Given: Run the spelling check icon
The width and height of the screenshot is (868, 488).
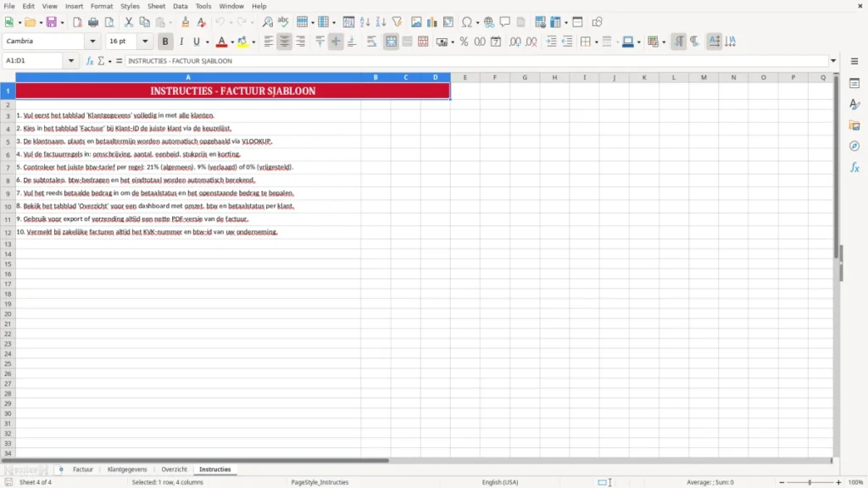Looking at the screenshot, I should pyautogui.click(x=283, y=22).
